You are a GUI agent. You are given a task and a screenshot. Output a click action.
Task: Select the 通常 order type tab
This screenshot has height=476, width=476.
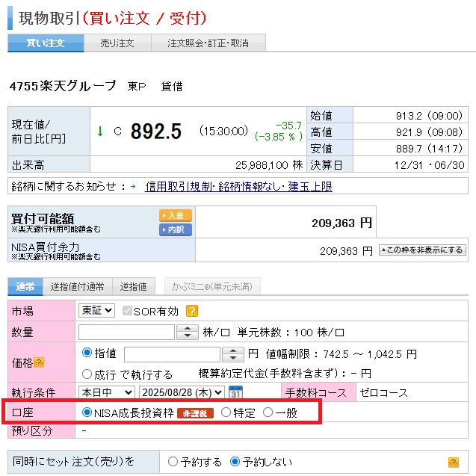[25, 287]
